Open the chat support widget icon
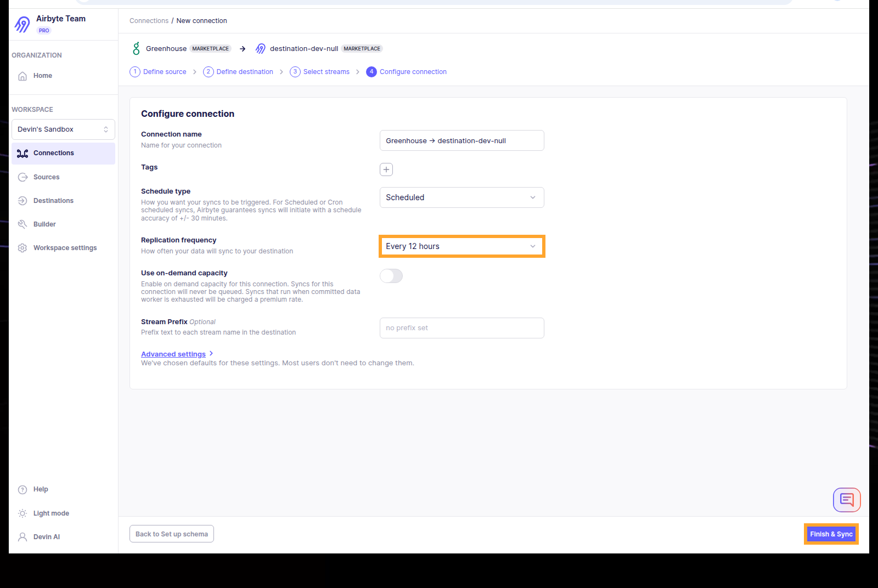 pos(847,500)
